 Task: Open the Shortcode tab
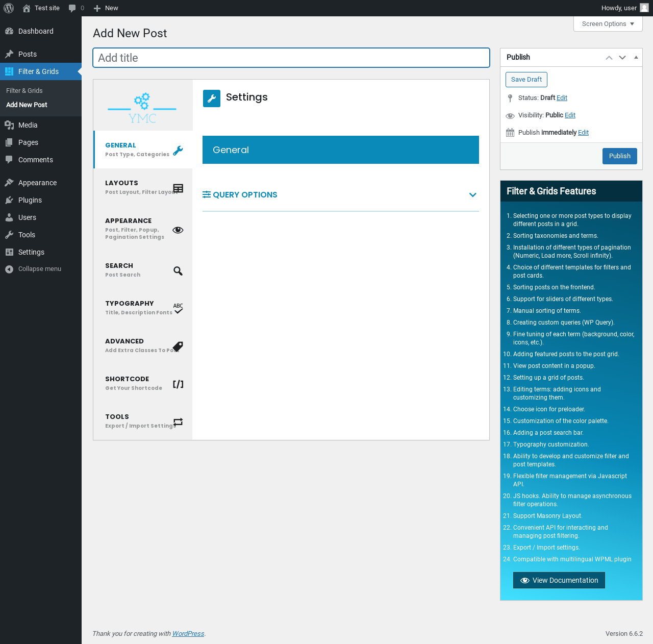[143, 383]
